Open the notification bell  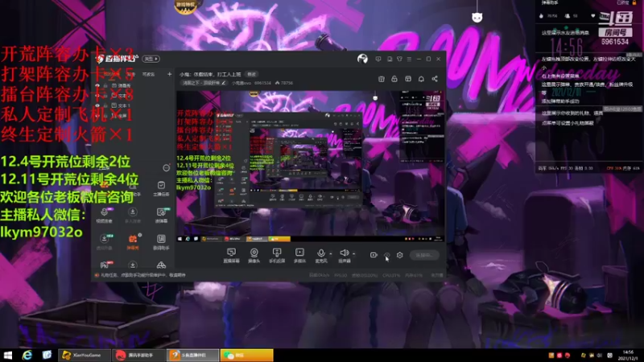click(421, 79)
